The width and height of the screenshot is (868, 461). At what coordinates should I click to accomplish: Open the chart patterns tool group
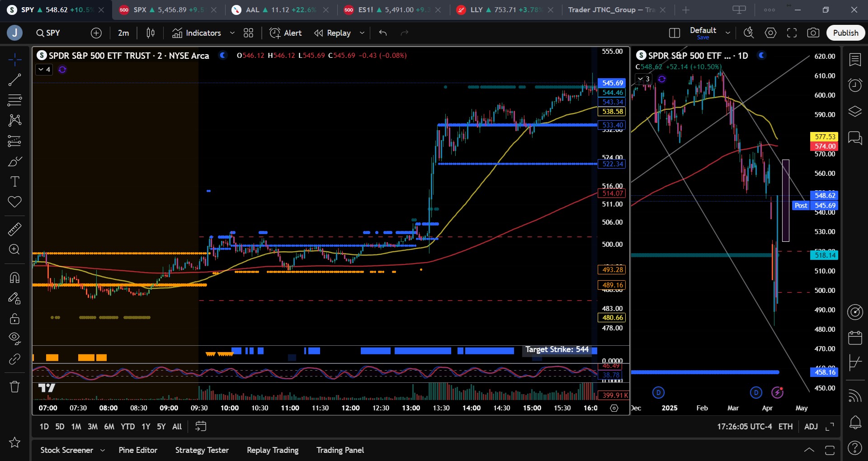pyautogui.click(x=14, y=120)
